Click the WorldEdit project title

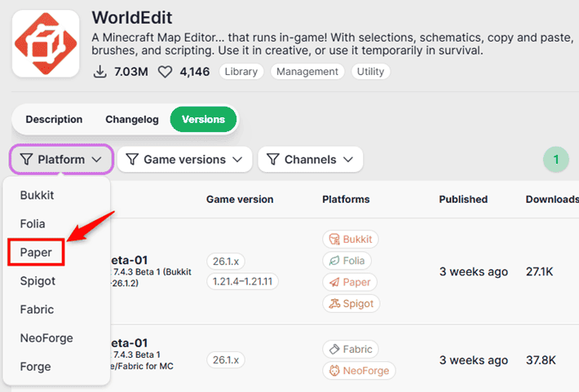132,17
